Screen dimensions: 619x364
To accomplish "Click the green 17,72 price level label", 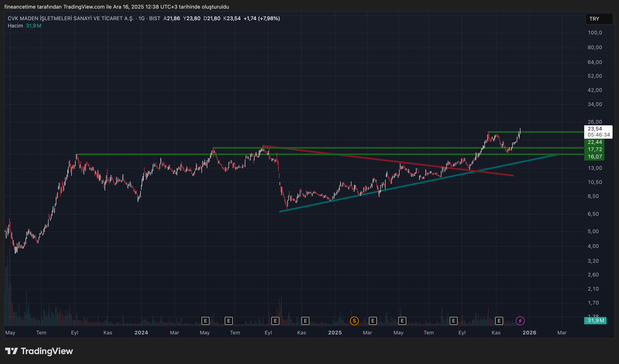I will click(595, 149).
